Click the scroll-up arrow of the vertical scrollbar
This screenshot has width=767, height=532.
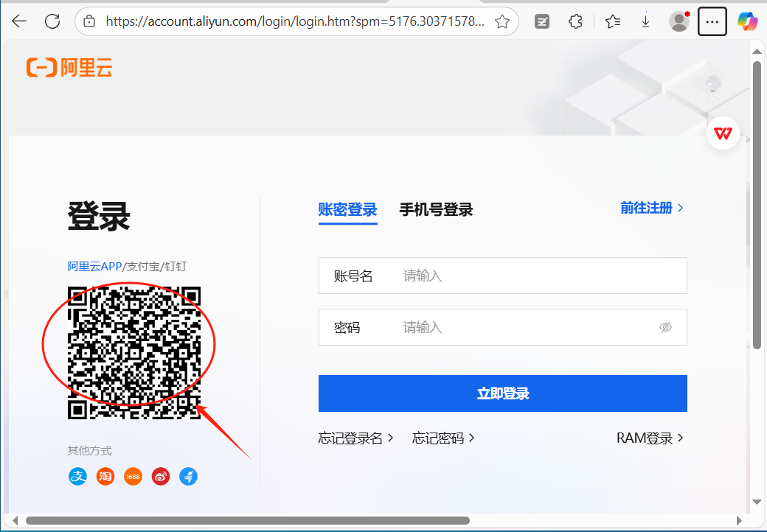pyautogui.click(x=757, y=51)
